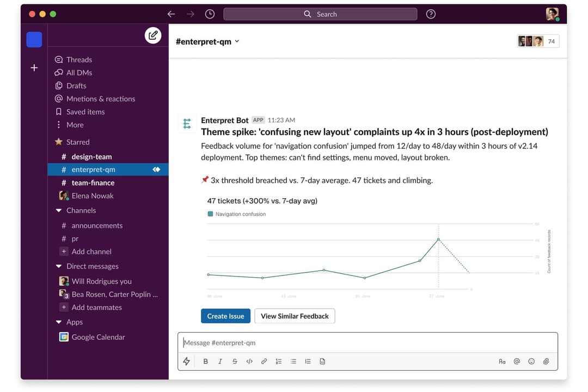This screenshot has width=588, height=392.
Task: Open Bea Rosen, Carter Poplin group message
Action: coord(108,295)
